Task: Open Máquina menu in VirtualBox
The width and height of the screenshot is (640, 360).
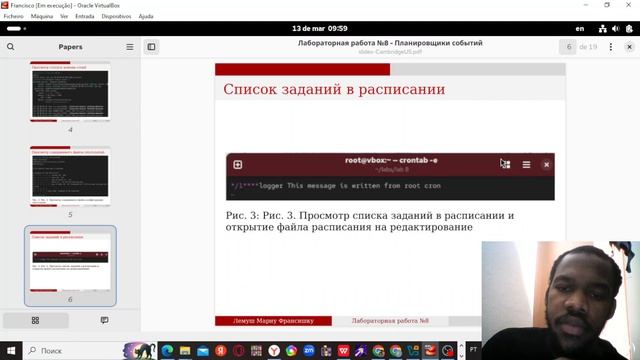Action: [x=42, y=16]
